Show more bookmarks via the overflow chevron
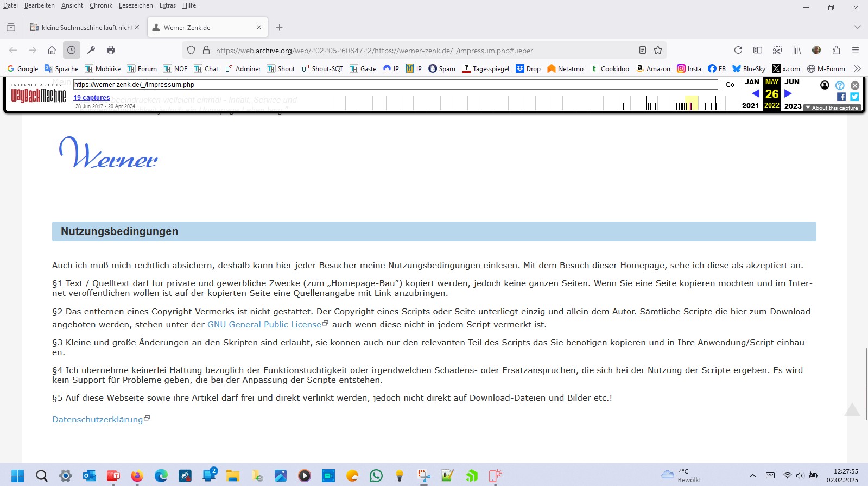This screenshot has height=486, width=868. [x=857, y=68]
